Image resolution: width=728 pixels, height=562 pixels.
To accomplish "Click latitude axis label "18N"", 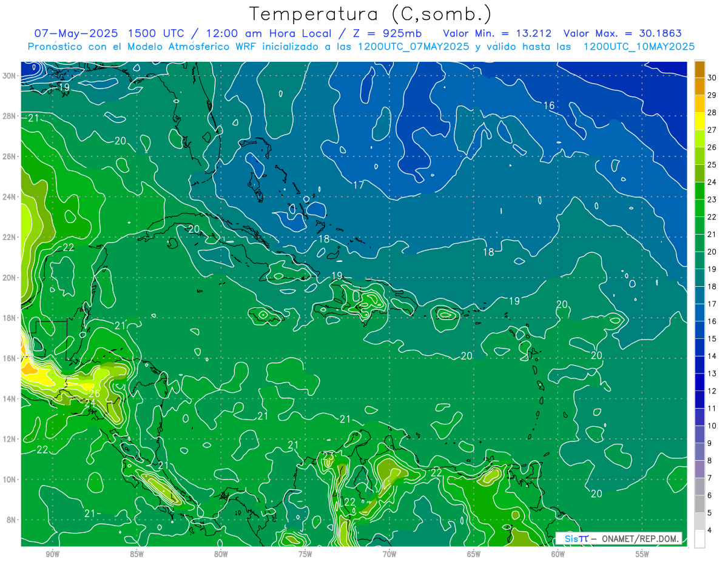I will coord(8,318).
